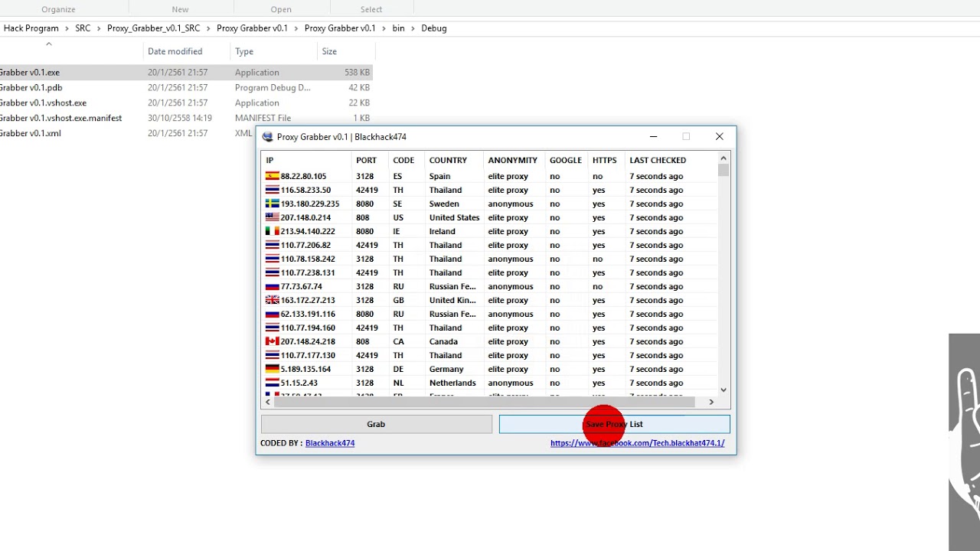The width and height of the screenshot is (980, 551).
Task: Select Grabber v0.1.exe file in Explorer
Action: (x=186, y=72)
